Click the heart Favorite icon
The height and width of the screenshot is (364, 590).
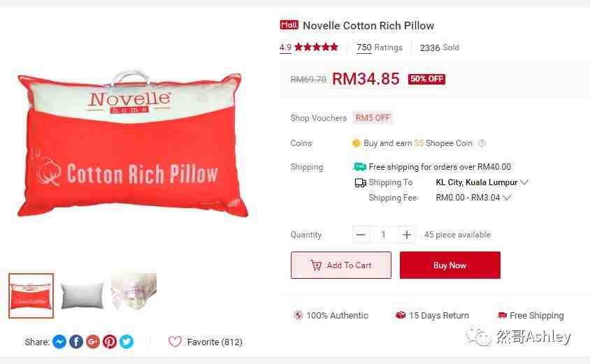175,342
